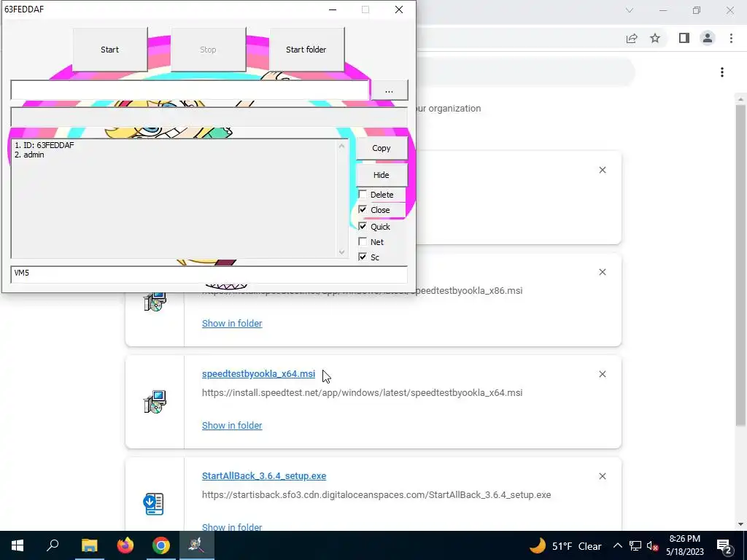The width and height of the screenshot is (747, 560).
Task: Show speedtestbyookla_x86.msi in folder
Action: [x=232, y=323]
